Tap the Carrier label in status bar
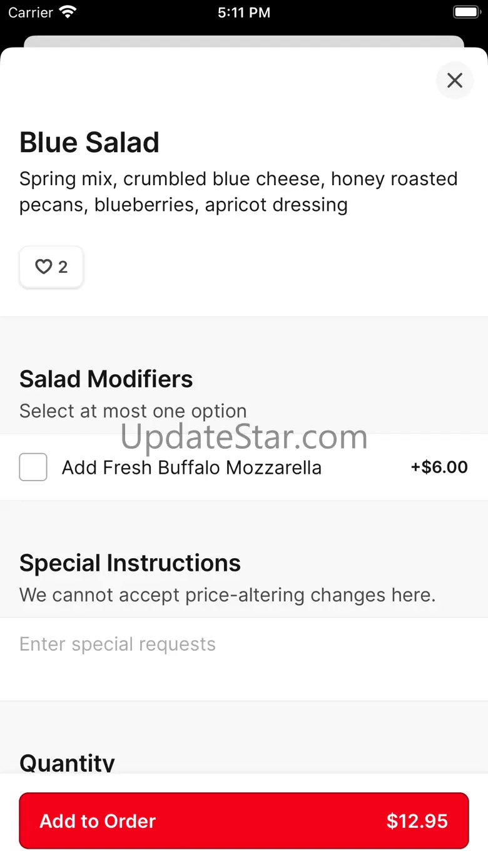Viewport: 488px width, 868px height. coord(31,13)
